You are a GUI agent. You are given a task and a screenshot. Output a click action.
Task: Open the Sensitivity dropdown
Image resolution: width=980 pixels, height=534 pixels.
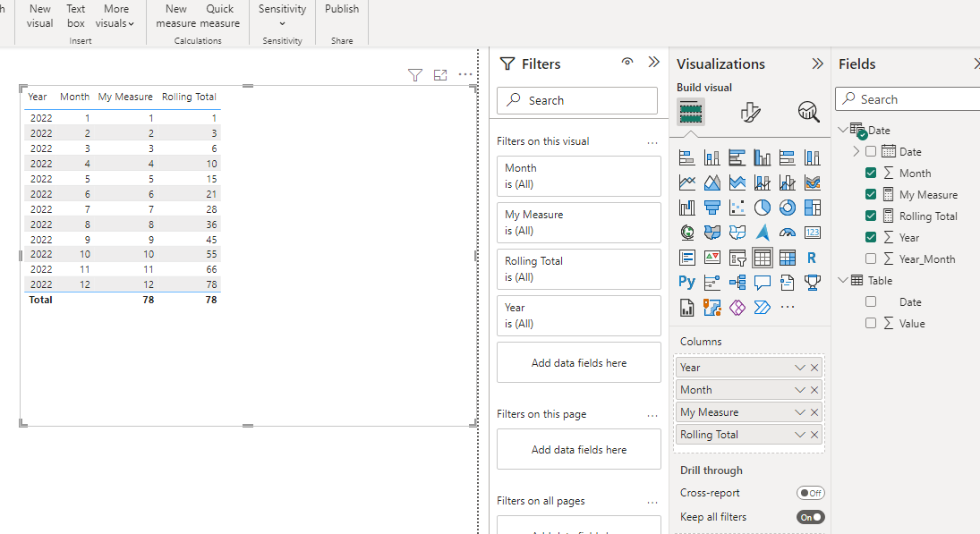click(x=283, y=16)
